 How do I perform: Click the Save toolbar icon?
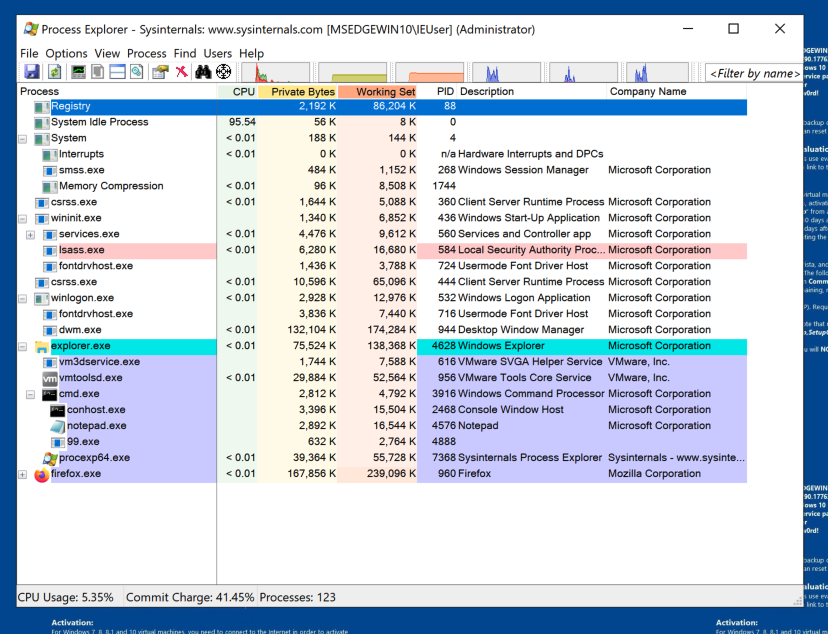(x=32, y=72)
